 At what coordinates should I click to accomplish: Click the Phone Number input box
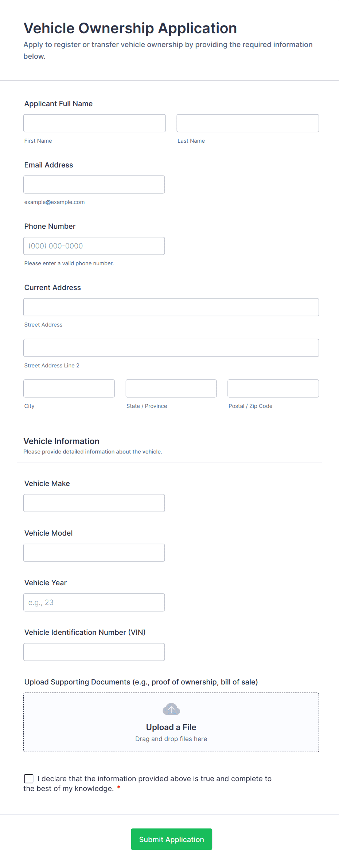pyautogui.click(x=94, y=246)
